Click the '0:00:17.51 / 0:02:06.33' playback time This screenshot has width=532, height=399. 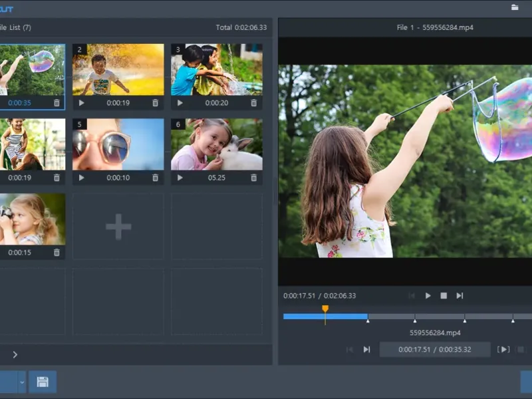click(x=320, y=295)
